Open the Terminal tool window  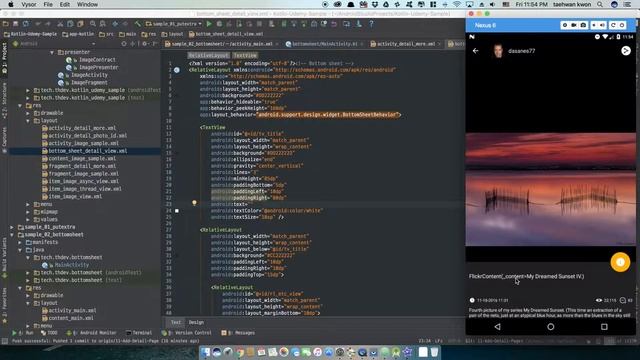point(139,333)
